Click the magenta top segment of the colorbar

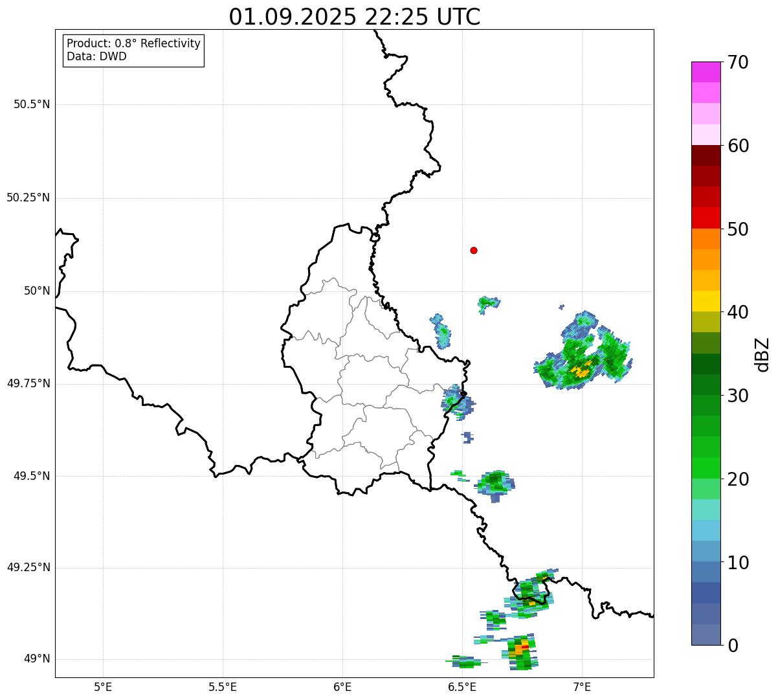(x=706, y=72)
